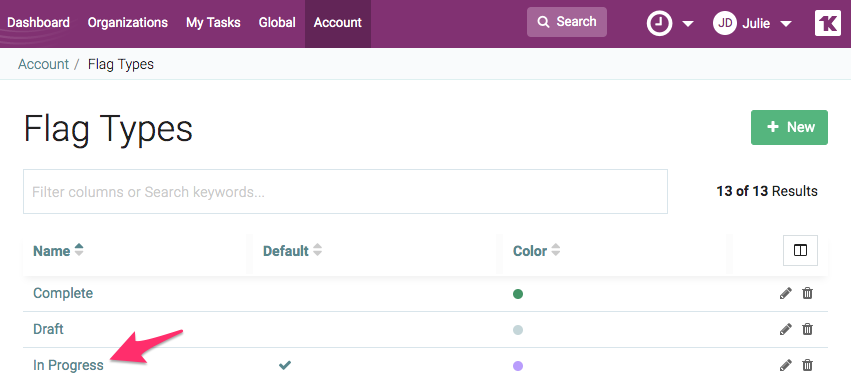Click the Default column header
This screenshot has height=381, width=851.
285,251
